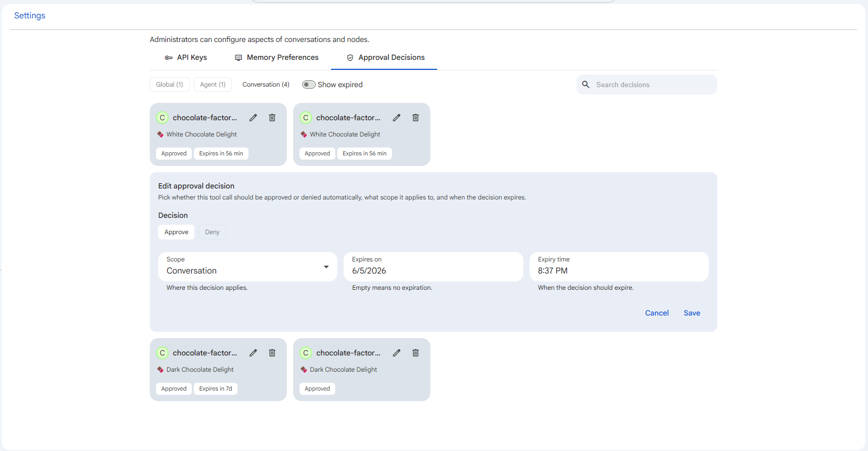Click the magnifier icon in the search box
This screenshot has width=868, height=451.
586,85
